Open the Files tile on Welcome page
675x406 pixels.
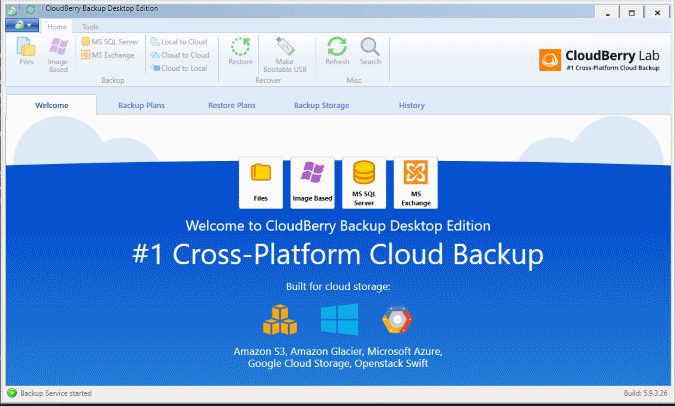[x=261, y=183]
